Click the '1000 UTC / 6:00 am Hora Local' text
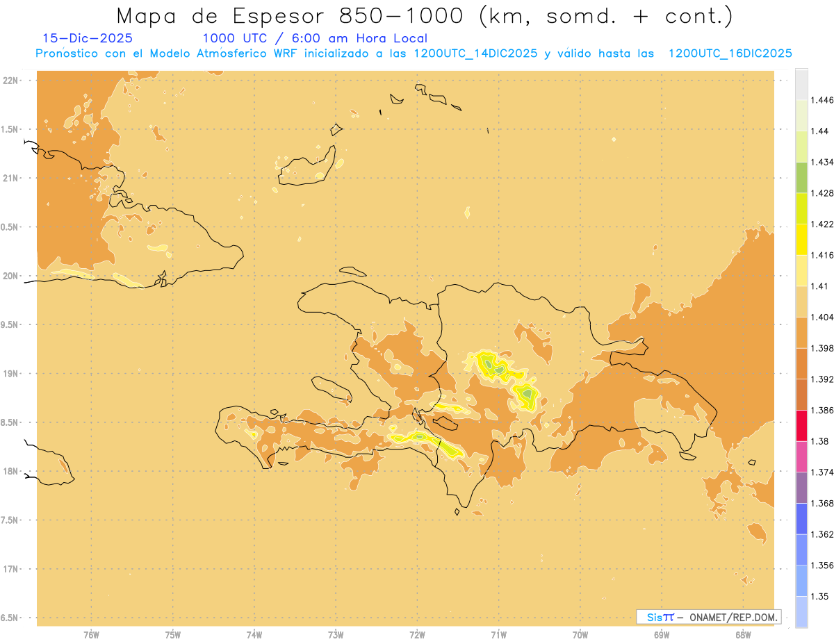This screenshot has height=644, width=834. pos(315,39)
